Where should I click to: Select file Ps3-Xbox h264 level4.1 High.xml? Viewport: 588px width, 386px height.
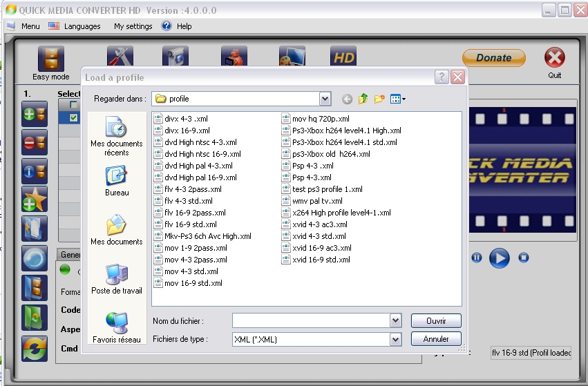[341, 131]
